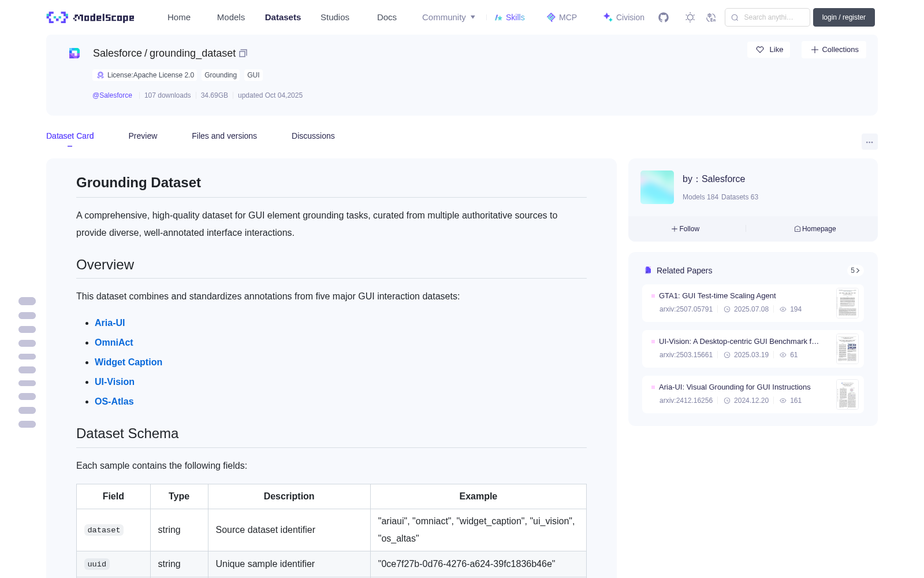Open the @Salesforce author link
Viewport: 924px width, 578px height.
coord(112,95)
